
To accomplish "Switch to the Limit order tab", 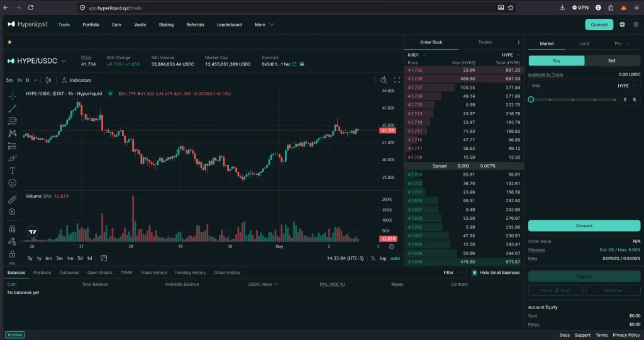I will [x=584, y=43].
